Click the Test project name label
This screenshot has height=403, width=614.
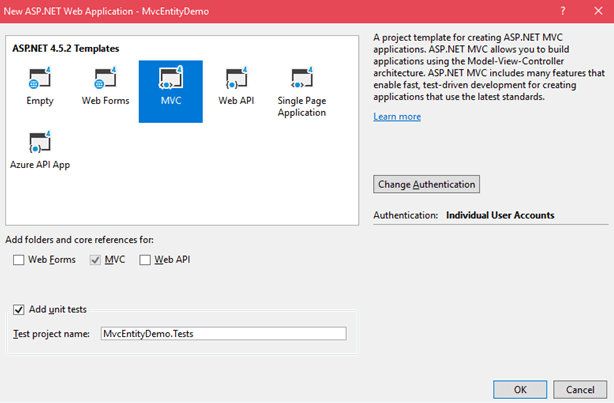point(51,334)
